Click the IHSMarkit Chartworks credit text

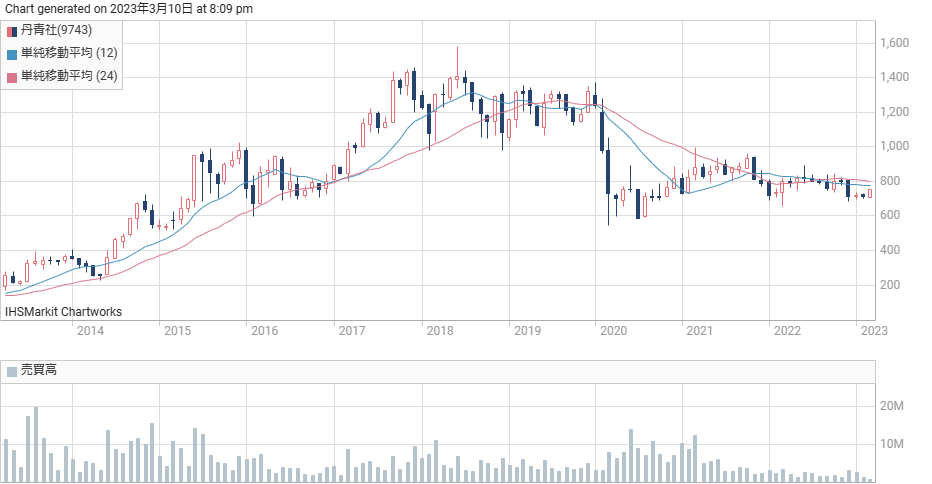tap(64, 312)
